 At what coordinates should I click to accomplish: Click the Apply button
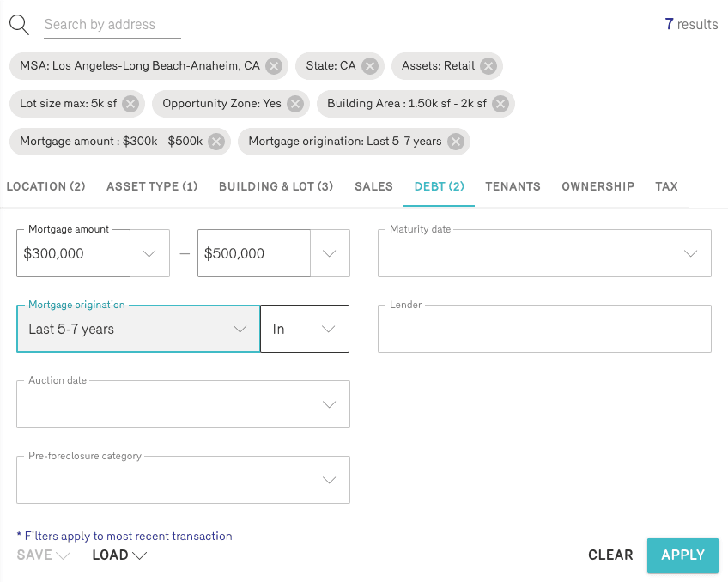(x=682, y=555)
